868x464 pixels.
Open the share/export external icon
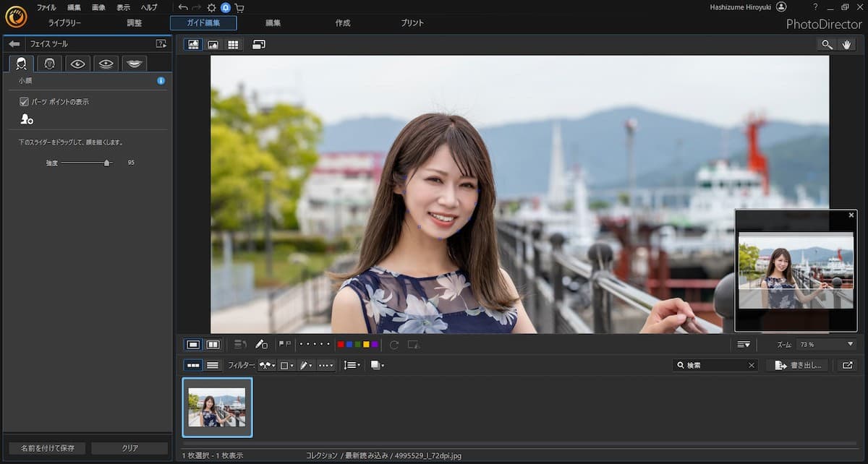[847, 366]
